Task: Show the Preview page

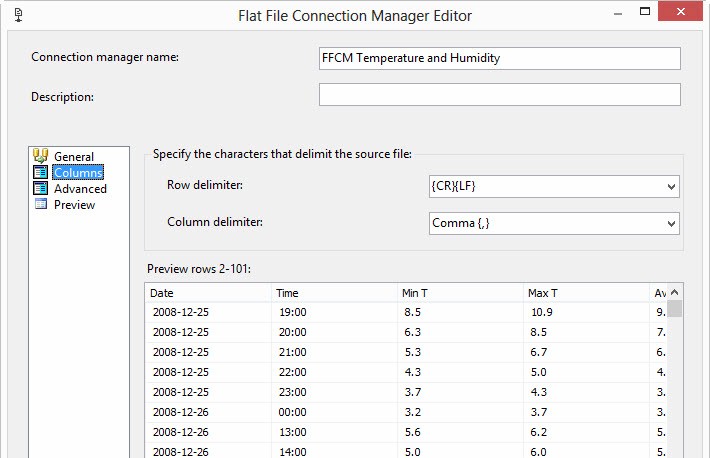Action: [x=74, y=205]
